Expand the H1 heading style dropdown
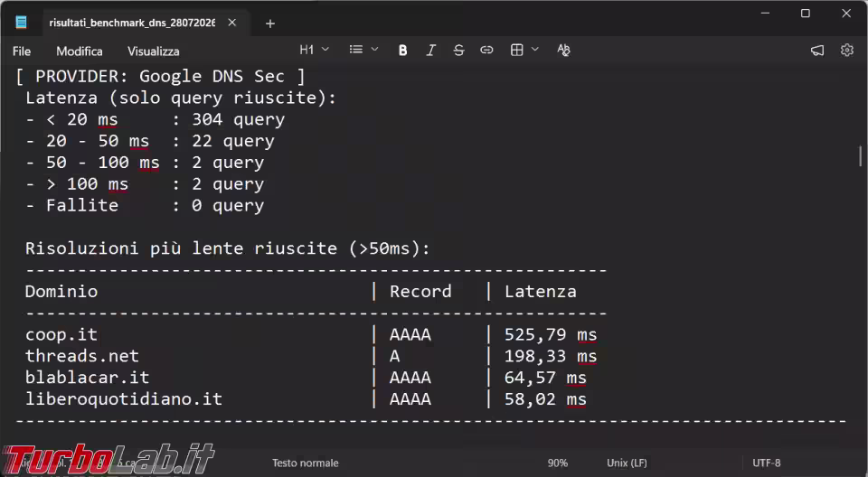Screen dimensions: 868x477 [x=315, y=50]
